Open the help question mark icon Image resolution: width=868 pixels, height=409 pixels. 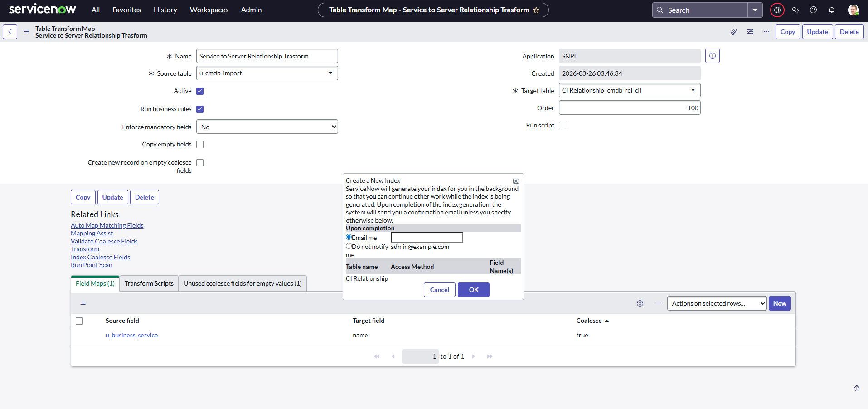pyautogui.click(x=814, y=10)
